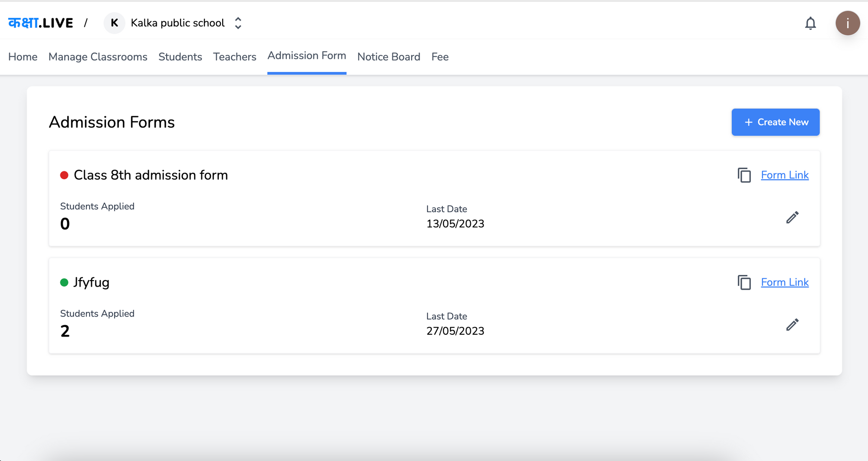Go to the Home tab
Viewport: 868px width, 461px height.
(23, 57)
